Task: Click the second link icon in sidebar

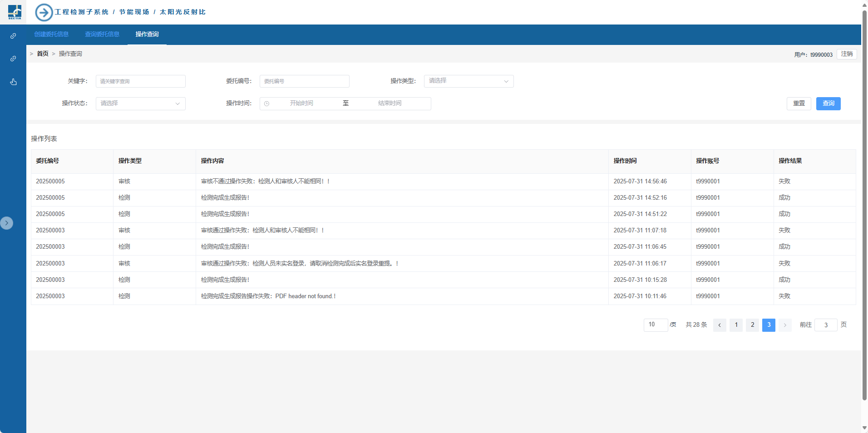Action: pyautogui.click(x=13, y=59)
